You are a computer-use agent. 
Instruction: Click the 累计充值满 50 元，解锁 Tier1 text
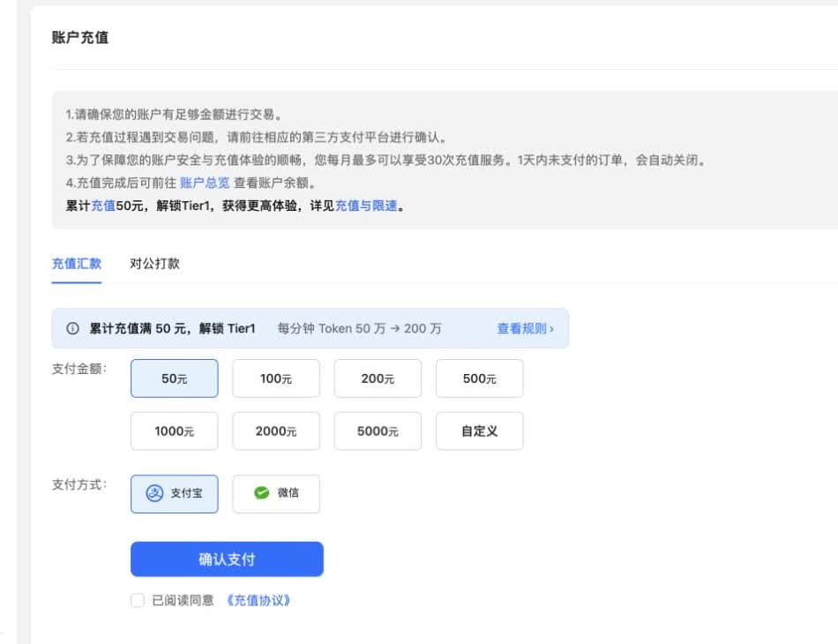[172, 328]
